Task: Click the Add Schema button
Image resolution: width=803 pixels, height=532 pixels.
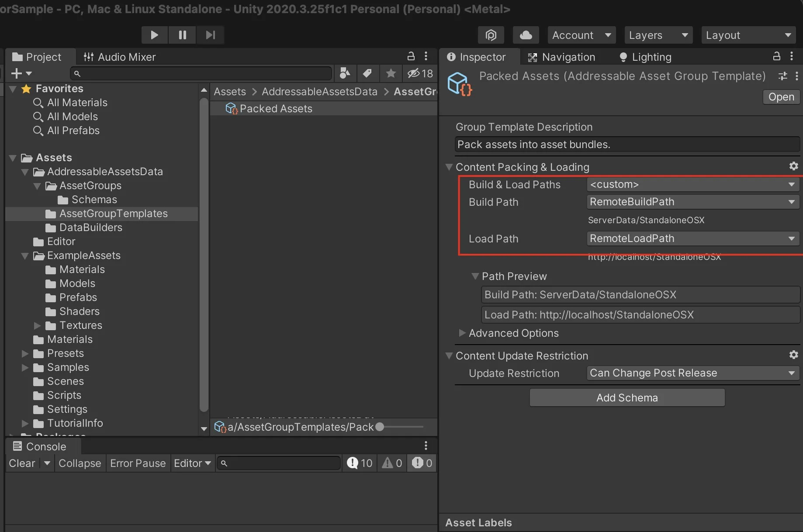Action: [x=627, y=397]
